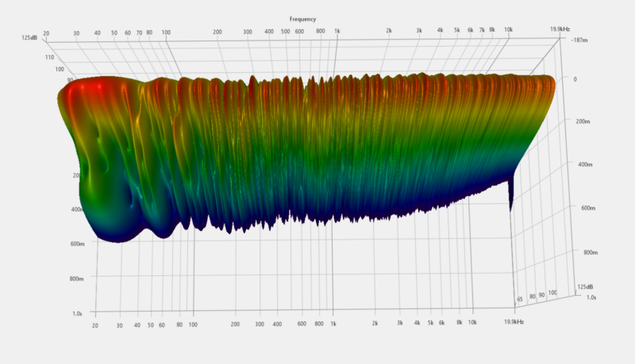The image size is (635, 364).
Task: Select the 2k label on upper frequency axis
Action: (x=389, y=30)
